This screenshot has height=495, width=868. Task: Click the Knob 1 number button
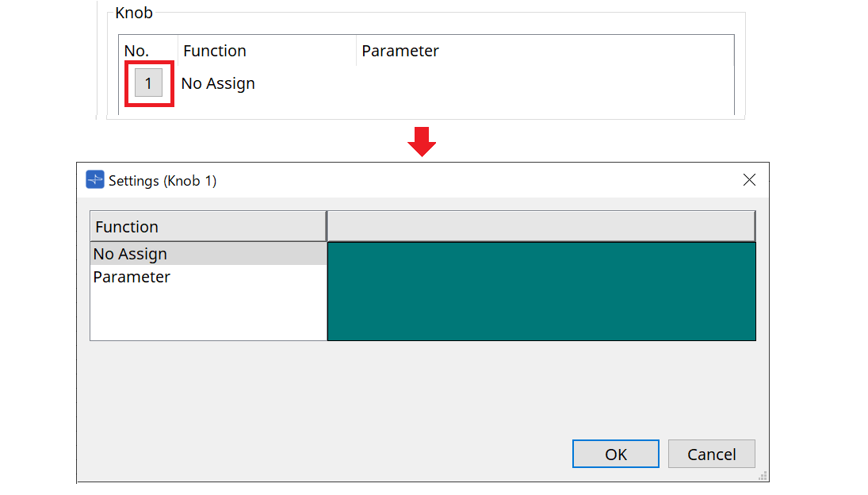pos(148,82)
